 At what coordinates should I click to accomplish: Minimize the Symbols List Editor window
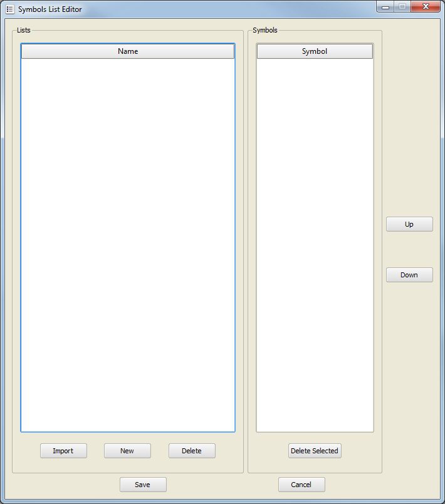point(385,7)
